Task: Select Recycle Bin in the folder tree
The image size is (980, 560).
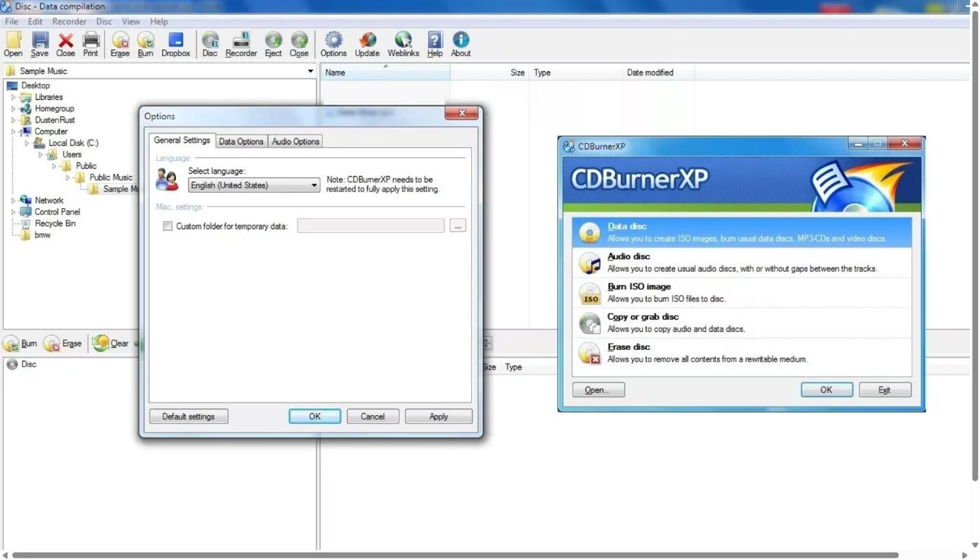Action: [55, 224]
